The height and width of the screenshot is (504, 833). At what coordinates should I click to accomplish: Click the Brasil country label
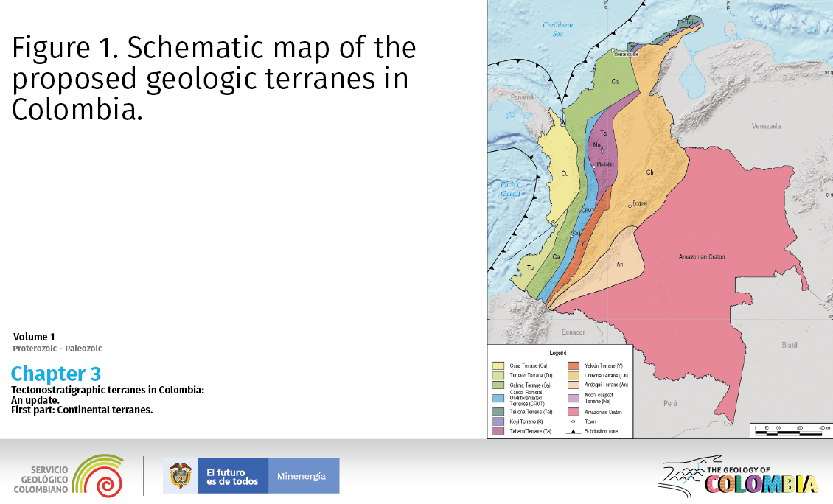click(x=790, y=345)
